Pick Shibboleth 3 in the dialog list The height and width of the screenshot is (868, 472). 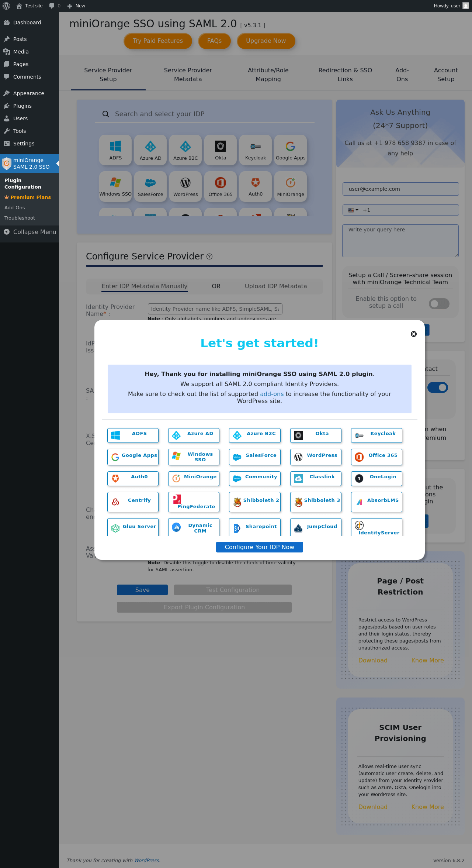coord(316,502)
